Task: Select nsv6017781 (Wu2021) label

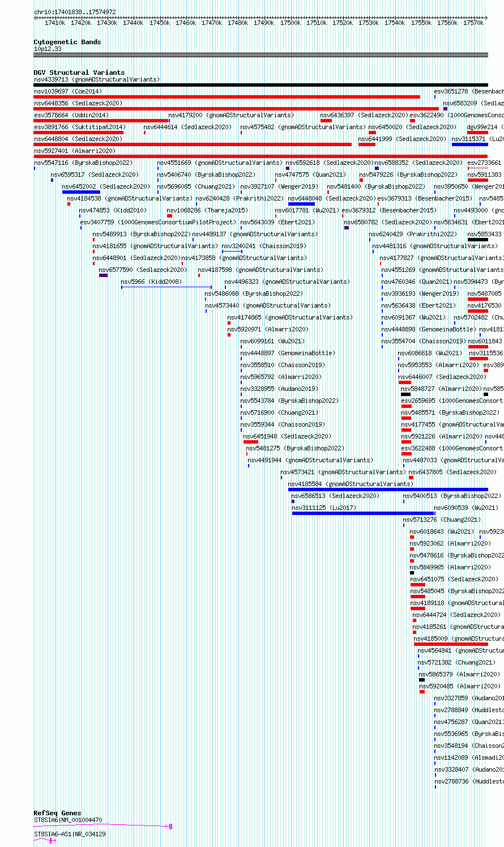Action: coord(307,210)
